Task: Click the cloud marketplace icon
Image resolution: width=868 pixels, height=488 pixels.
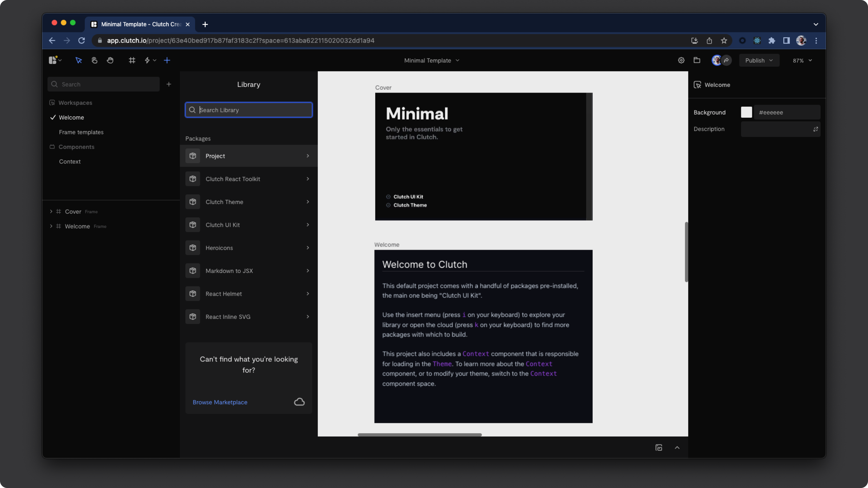Action: pyautogui.click(x=299, y=402)
